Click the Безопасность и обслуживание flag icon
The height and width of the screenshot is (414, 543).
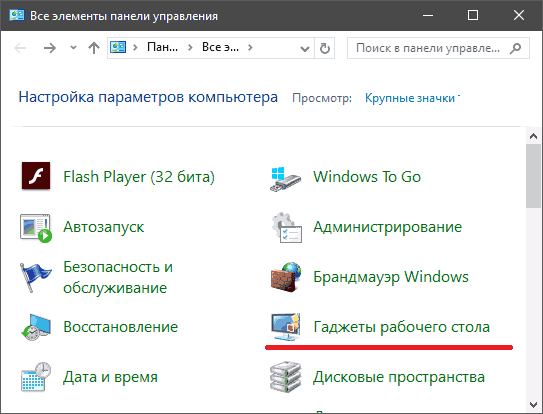(35, 277)
